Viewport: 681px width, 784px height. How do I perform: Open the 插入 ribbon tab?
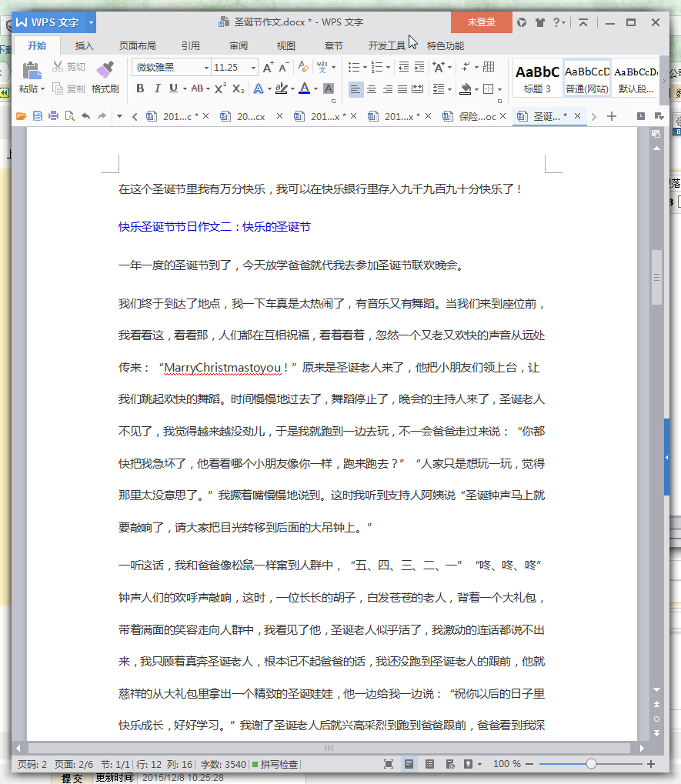[84, 46]
